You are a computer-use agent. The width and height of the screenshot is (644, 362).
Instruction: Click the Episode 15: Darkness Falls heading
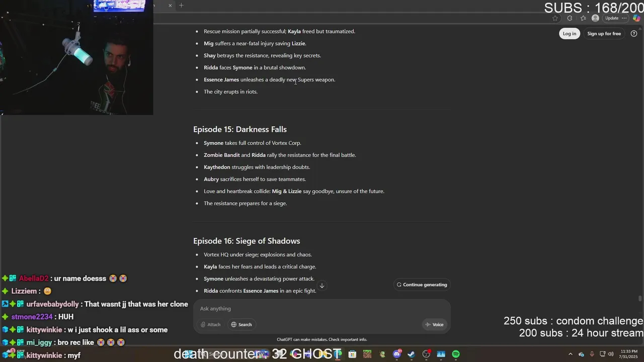[x=240, y=129]
